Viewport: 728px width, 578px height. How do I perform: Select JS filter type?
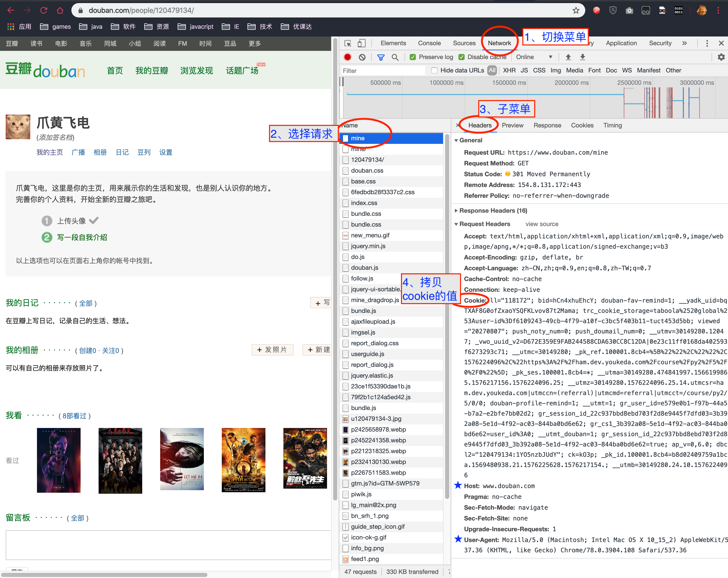coord(524,70)
